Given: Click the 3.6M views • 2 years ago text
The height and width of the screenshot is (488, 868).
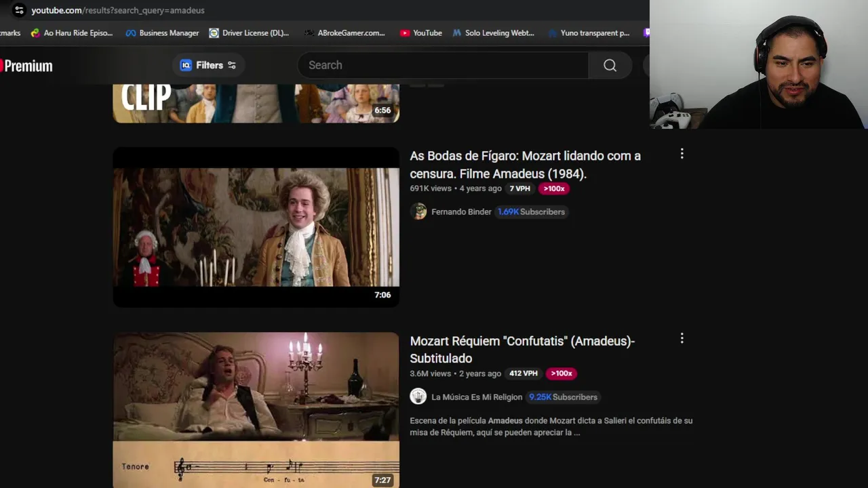Looking at the screenshot, I should (x=456, y=373).
